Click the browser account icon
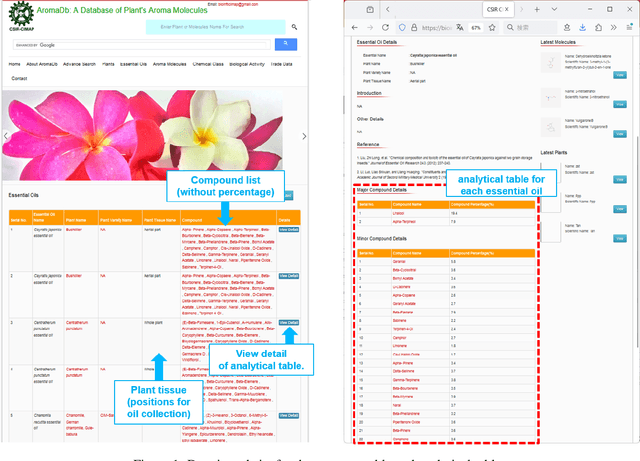640x461 pixels. (x=567, y=27)
